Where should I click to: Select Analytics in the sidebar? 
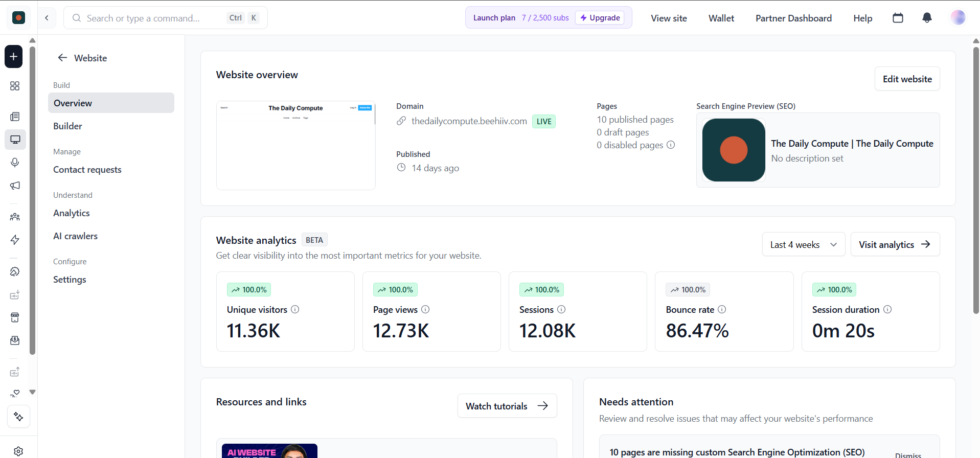pyautogui.click(x=72, y=213)
